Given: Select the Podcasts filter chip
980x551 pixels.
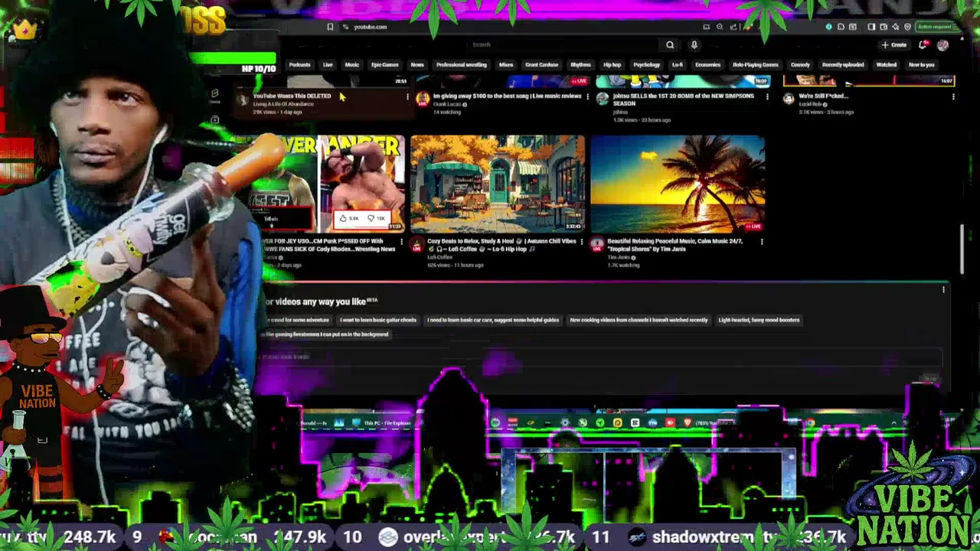Looking at the screenshot, I should (299, 65).
